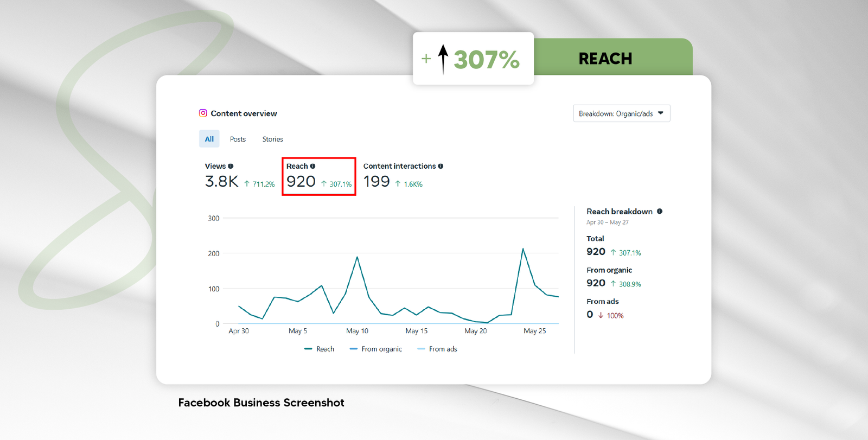This screenshot has width=868, height=440.
Task: Click the Breakdown dropdown caret arrow
Action: [x=660, y=113]
